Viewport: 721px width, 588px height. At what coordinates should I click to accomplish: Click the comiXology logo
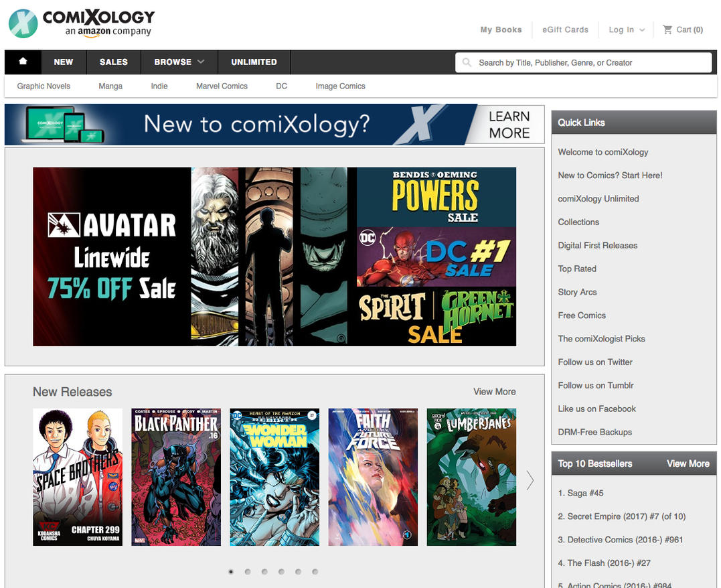pyautogui.click(x=82, y=23)
